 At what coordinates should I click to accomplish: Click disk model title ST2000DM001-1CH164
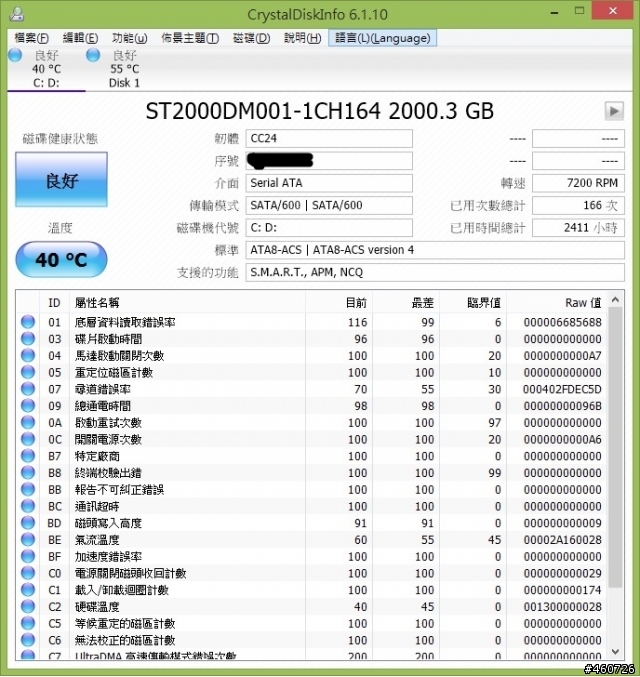263,111
